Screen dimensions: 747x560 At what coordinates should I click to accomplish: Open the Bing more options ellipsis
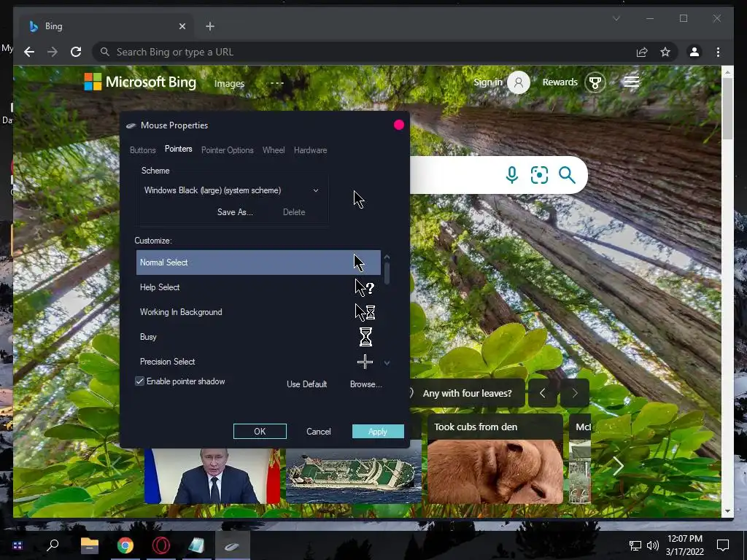276,83
